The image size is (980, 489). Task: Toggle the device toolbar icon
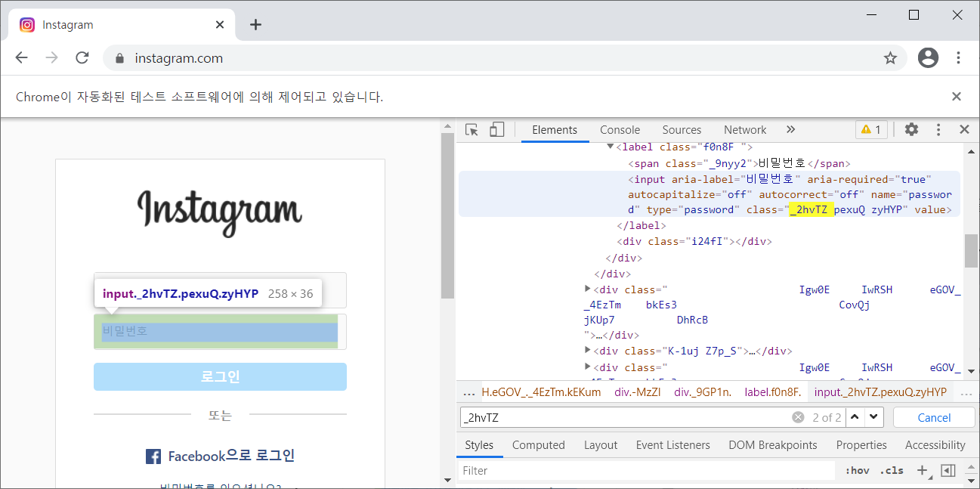[x=496, y=129]
